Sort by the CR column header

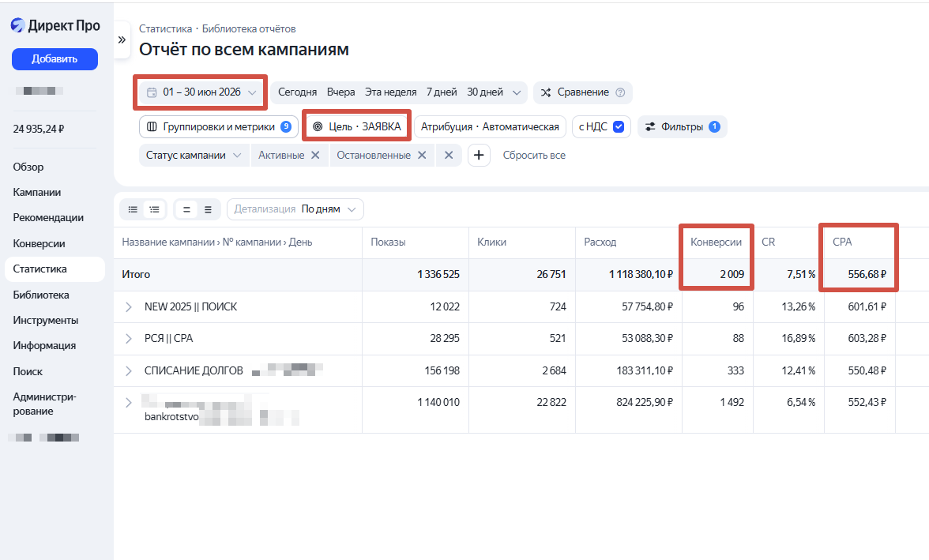[x=769, y=242]
